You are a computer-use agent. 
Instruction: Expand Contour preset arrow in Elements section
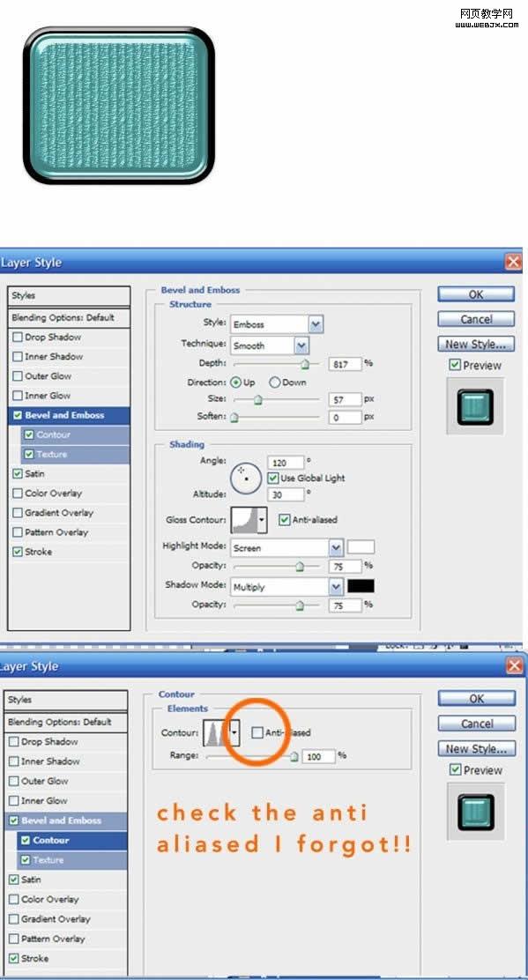tap(235, 732)
